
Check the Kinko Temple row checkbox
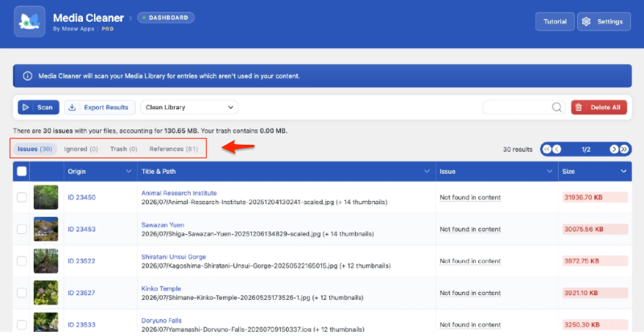pos(22,293)
